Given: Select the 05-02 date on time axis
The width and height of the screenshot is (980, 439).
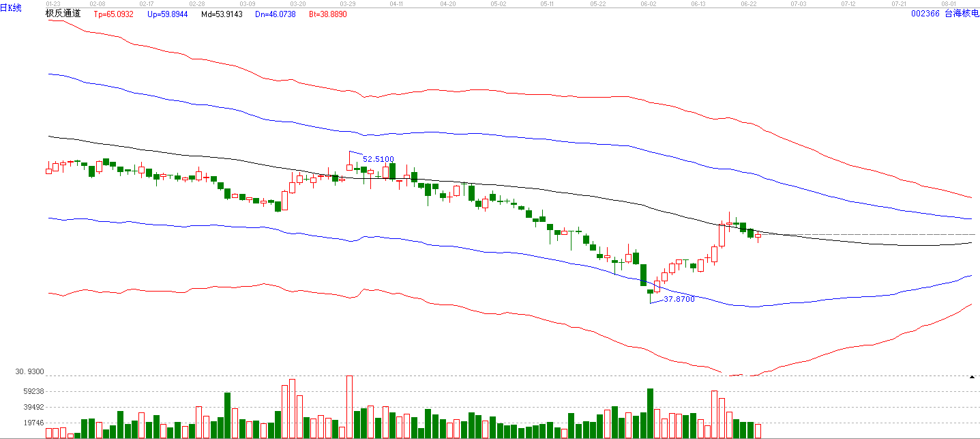Looking at the screenshot, I should point(498,3).
